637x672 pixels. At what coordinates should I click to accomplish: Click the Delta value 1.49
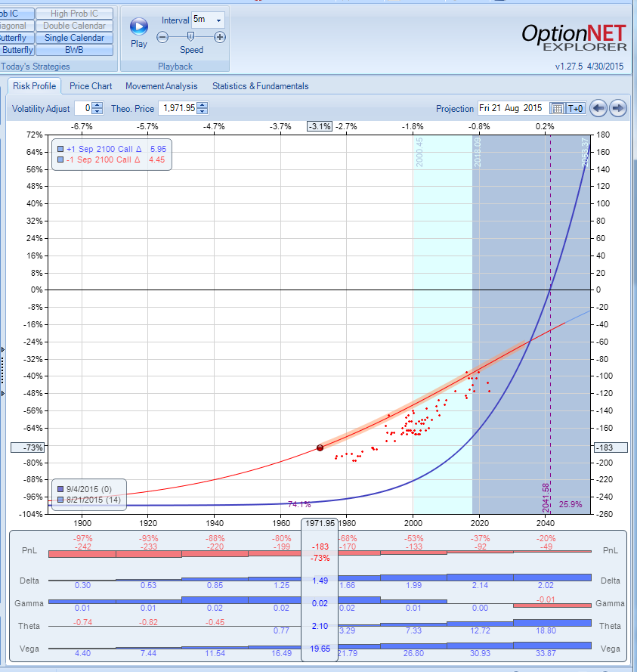pyautogui.click(x=320, y=581)
